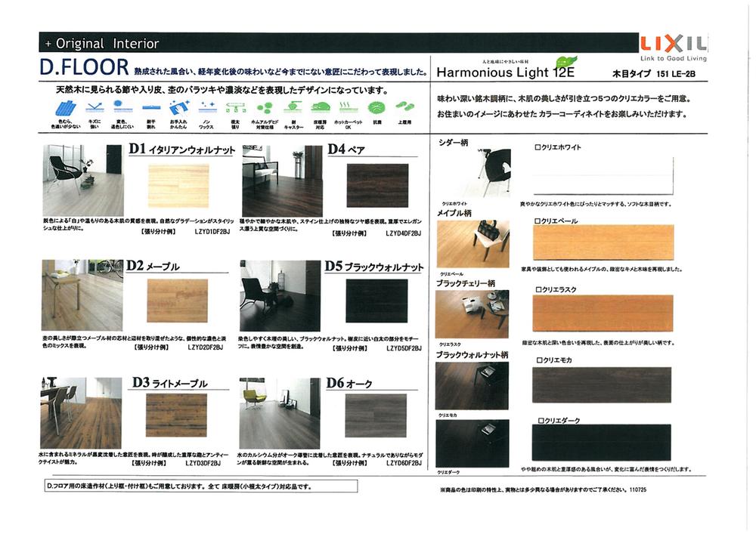This screenshot has height=534, width=756.
Task: Click the antibacterial (抗菌) green icon
Action: 376,108
